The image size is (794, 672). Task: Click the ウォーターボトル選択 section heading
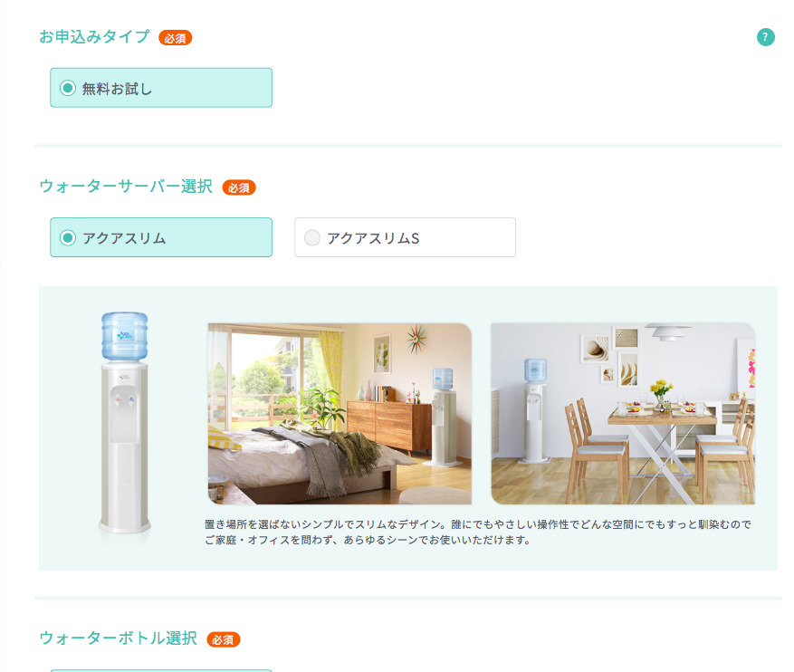pyautogui.click(x=118, y=638)
